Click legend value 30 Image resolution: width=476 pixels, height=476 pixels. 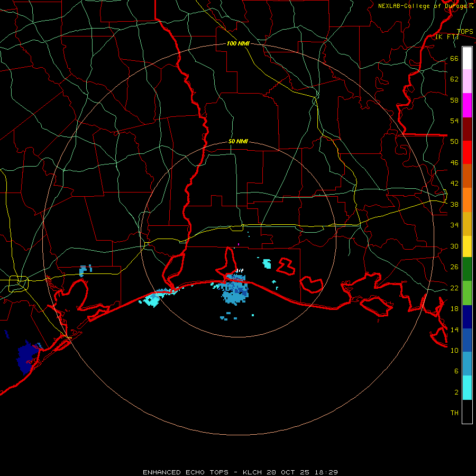coord(454,246)
